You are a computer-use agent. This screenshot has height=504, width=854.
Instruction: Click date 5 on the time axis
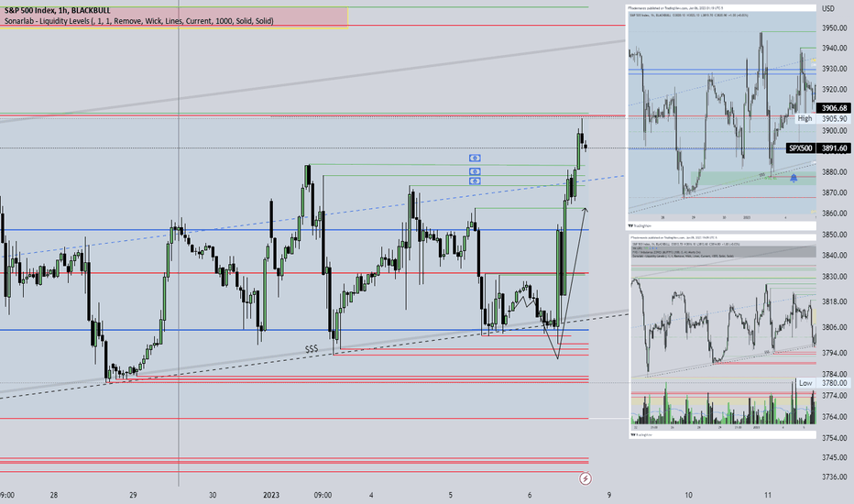[x=451, y=495]
